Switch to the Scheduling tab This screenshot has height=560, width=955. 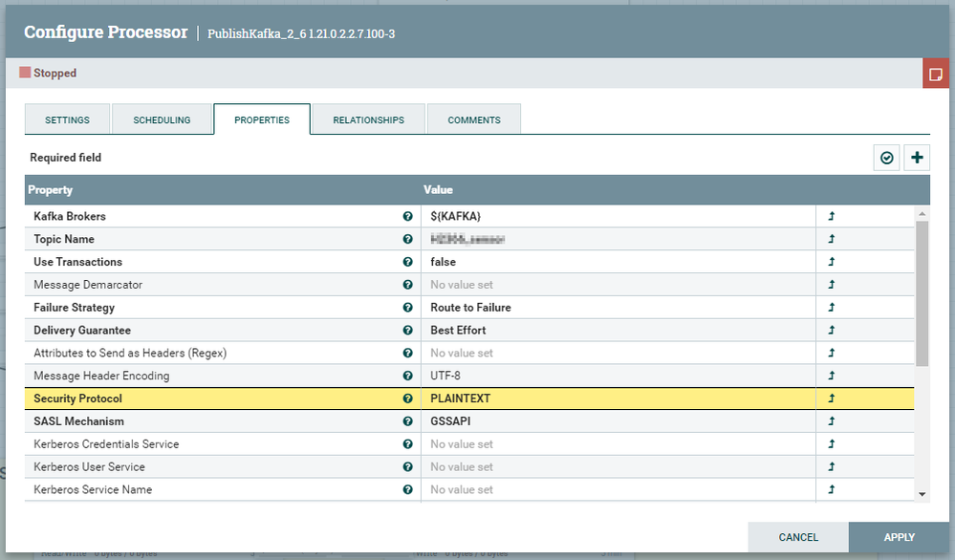pos(162,119)
